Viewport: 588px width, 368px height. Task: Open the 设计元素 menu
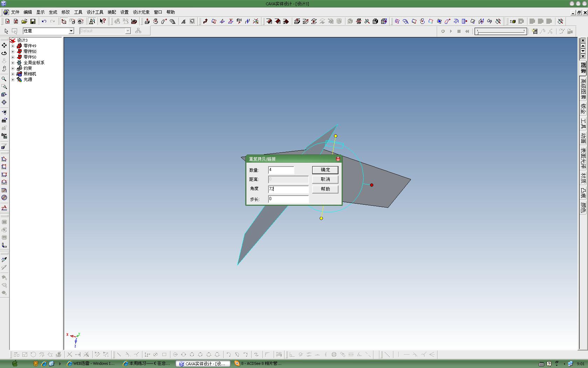[141, 12]
